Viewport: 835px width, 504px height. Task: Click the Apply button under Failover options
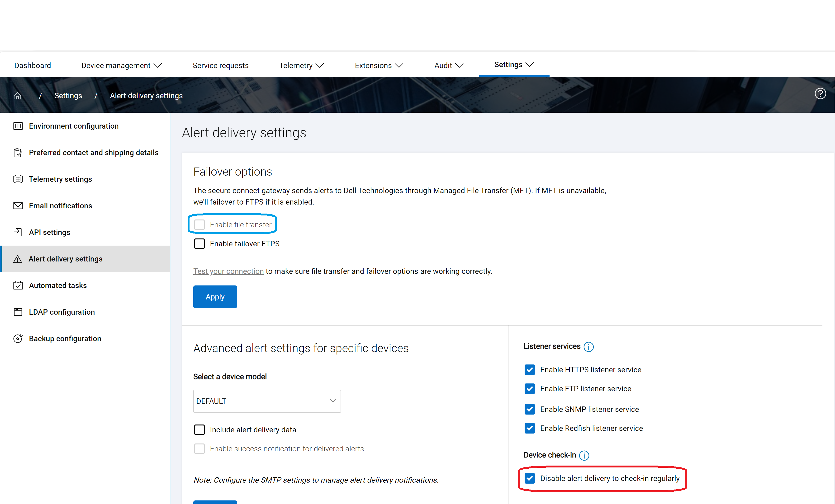(x=215, y=297)
